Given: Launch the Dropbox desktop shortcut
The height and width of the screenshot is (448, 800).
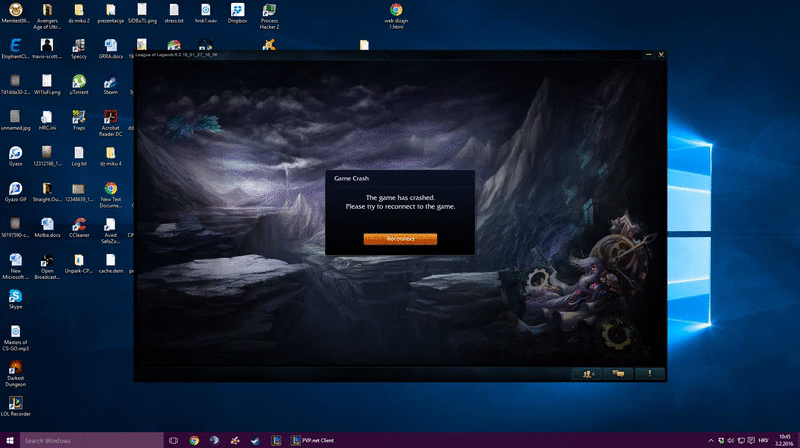Looking at the screenshot, I should [x=237, y=14].
